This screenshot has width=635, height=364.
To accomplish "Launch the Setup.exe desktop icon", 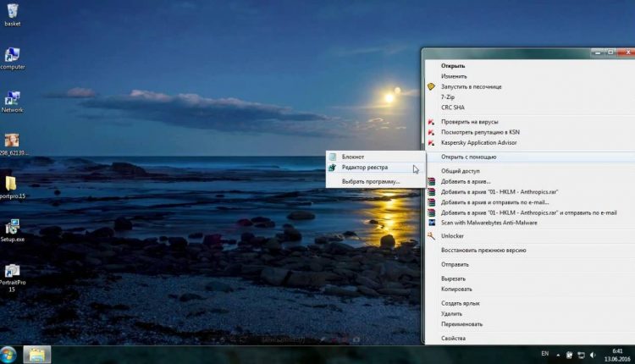I will click(12, 230).
